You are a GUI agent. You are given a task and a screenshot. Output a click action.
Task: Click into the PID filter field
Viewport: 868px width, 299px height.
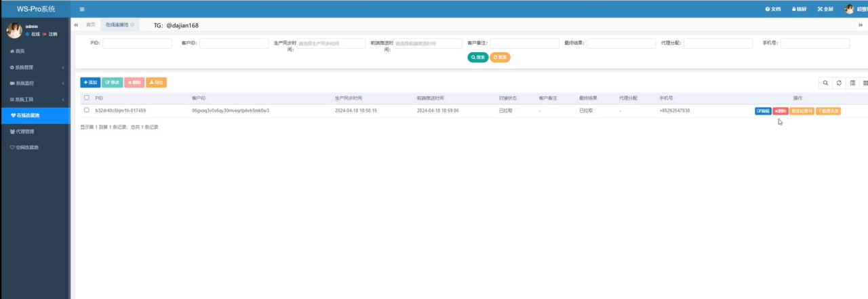(x=137, y=43)
